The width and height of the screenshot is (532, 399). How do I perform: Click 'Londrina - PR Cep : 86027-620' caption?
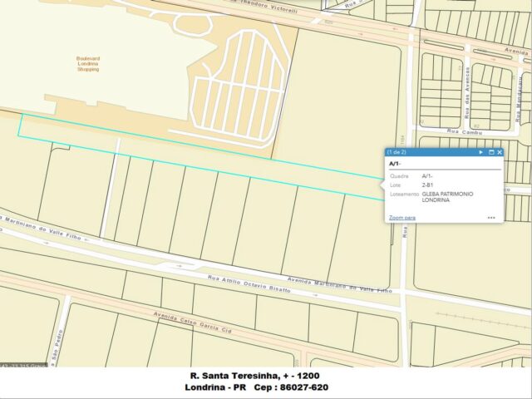pos(257,387)
